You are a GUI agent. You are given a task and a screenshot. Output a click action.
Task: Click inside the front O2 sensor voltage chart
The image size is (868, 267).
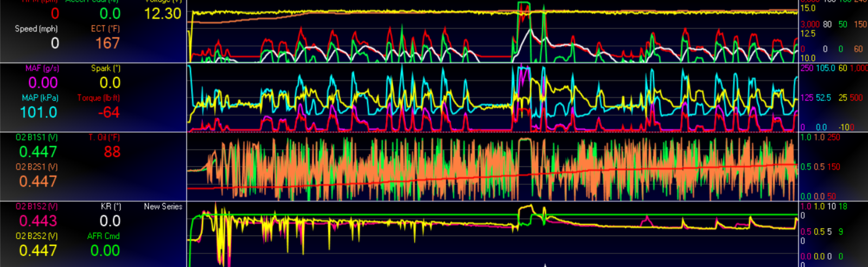tap(493, 167)
